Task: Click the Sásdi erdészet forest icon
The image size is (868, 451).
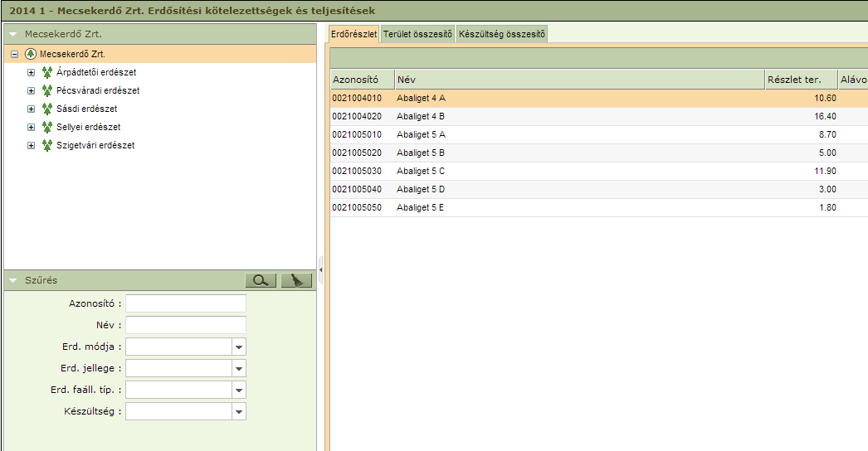Action: tap(47, 109)
